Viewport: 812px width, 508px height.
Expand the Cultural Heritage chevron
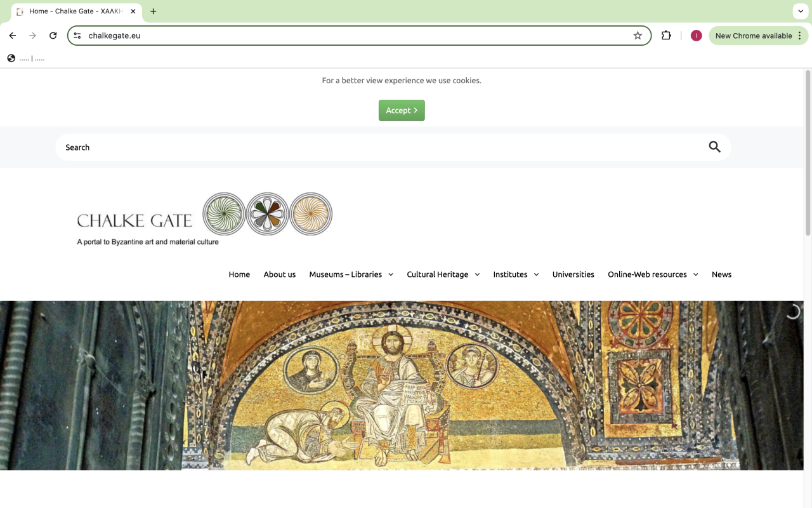[477, 275]
